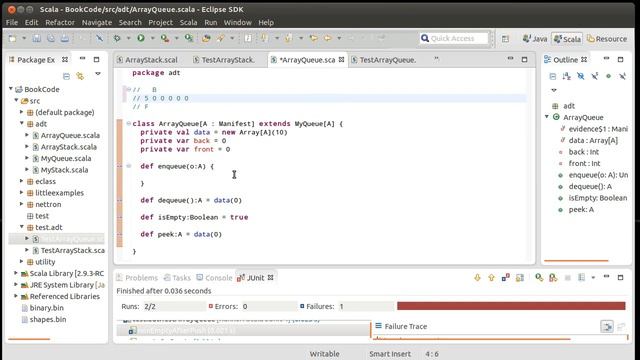The width and height of the screenshot is (640, 360).
Task: Click the Open Perspective icon
Action: click(505, 39)
